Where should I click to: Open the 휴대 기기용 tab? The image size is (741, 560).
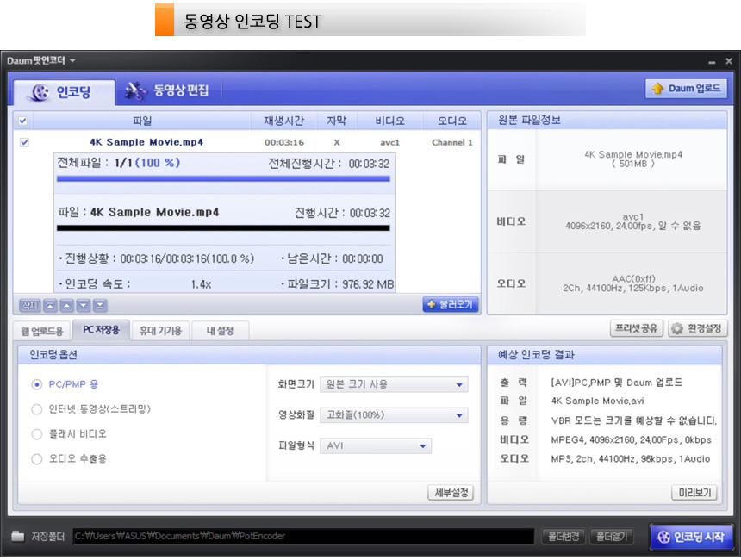tap(159, 330)
